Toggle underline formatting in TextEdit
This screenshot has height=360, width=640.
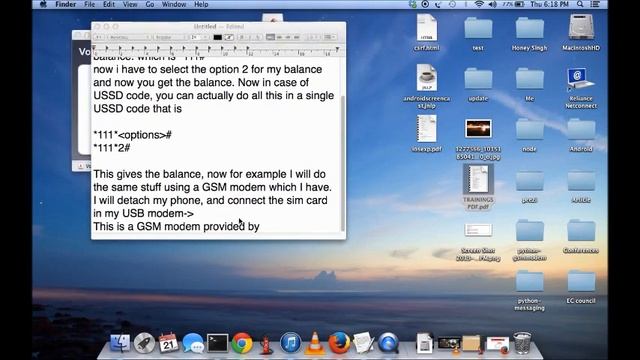tap(258, 37)
